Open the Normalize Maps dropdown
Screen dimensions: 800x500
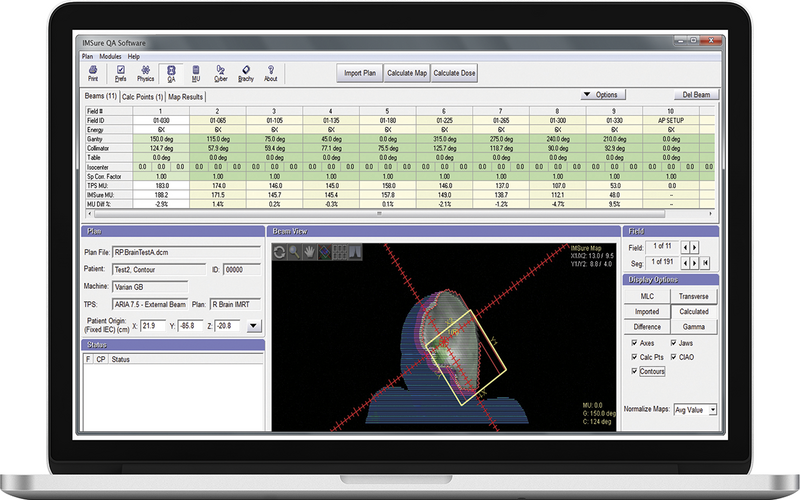(711, 409)
